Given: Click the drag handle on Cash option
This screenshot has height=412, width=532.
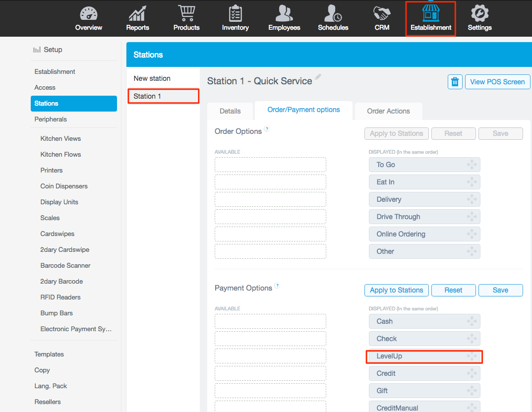Looking at the screenshot, I should [x=472, y=321].
